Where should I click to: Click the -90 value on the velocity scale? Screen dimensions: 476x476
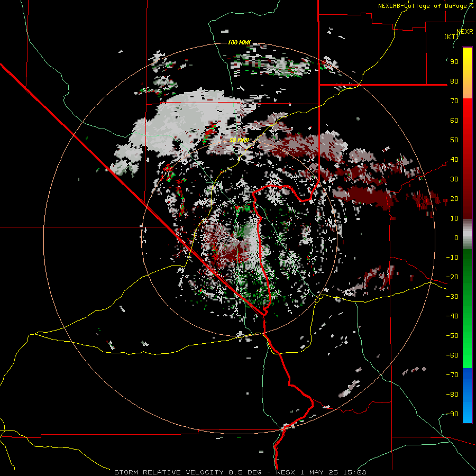point(452,414)
